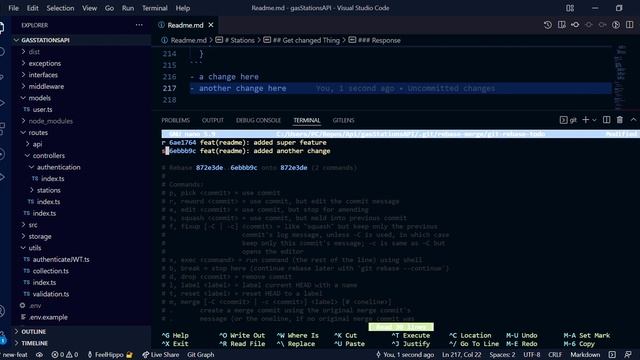640x360 pixels.
Task: Open Go menu
Action: pyautogui.click(x=109, y=8)
